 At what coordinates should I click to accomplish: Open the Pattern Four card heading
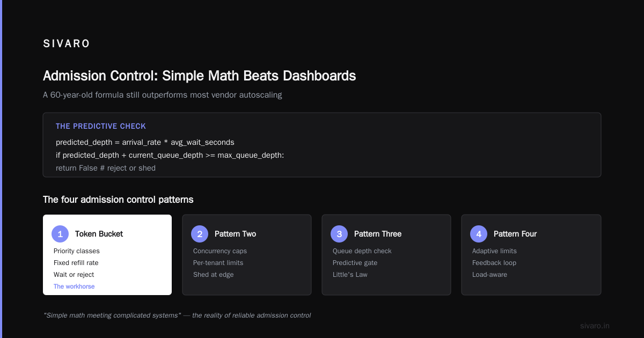click(x=515, y=234)
